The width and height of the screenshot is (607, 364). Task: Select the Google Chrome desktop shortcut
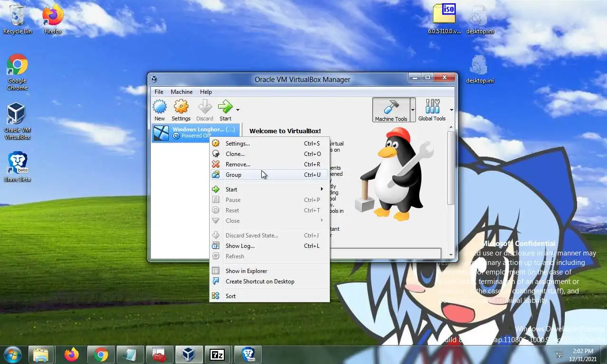pos(18,72)
